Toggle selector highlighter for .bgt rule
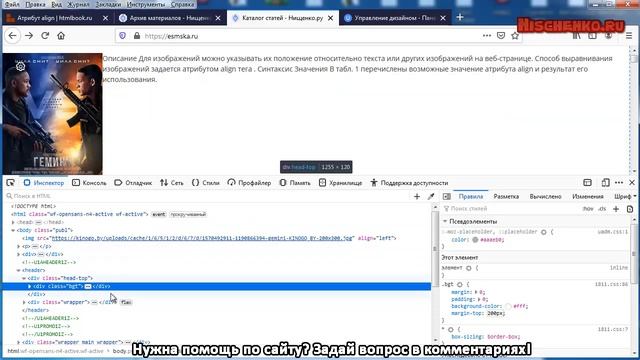This screenshot has width=640, height=360. pos(460,284)
